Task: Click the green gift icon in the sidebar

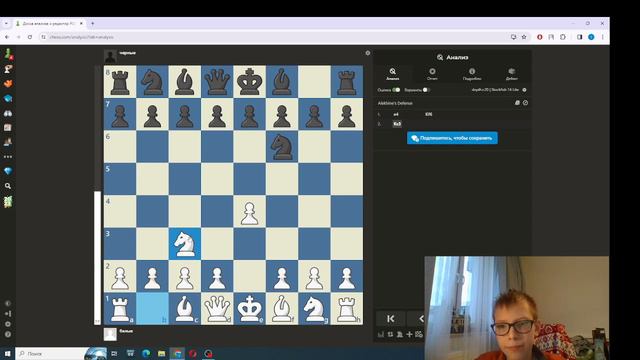Action: coord(8,202)
